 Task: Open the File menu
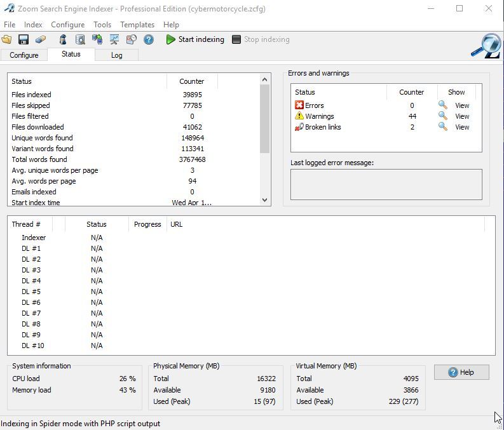(10, 25)
